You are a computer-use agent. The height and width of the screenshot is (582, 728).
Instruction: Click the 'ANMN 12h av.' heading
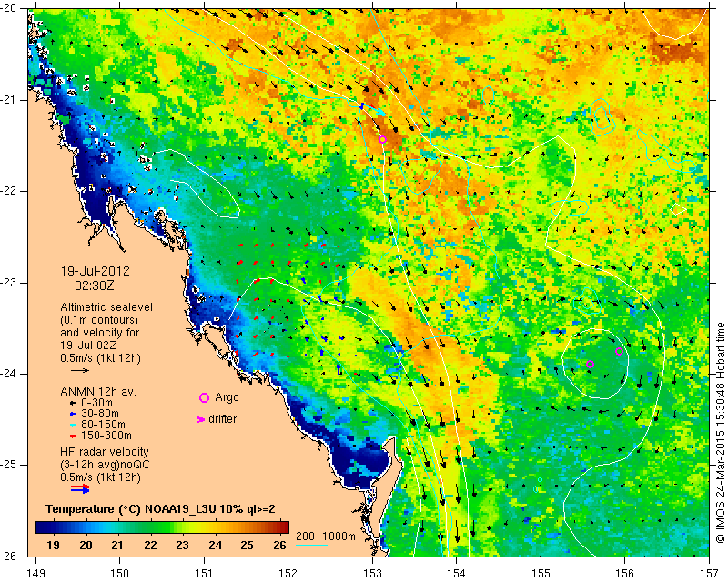tap(98, 392)
